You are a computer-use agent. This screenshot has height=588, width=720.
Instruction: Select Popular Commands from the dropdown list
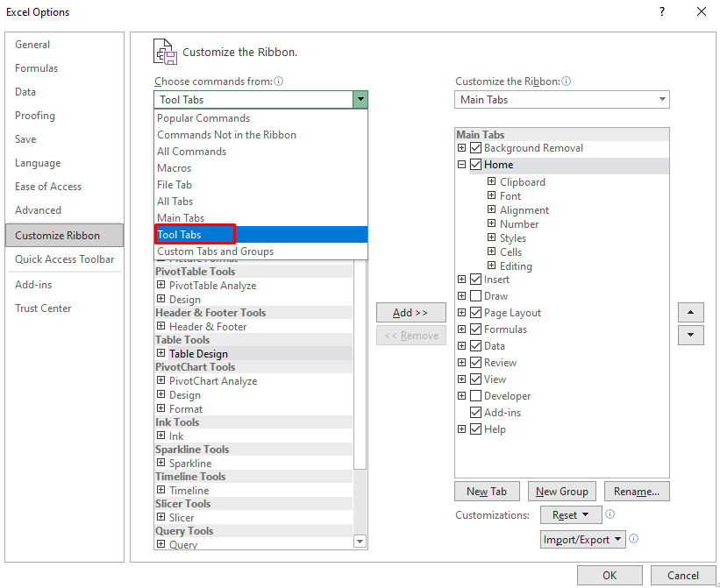point(260,118)
